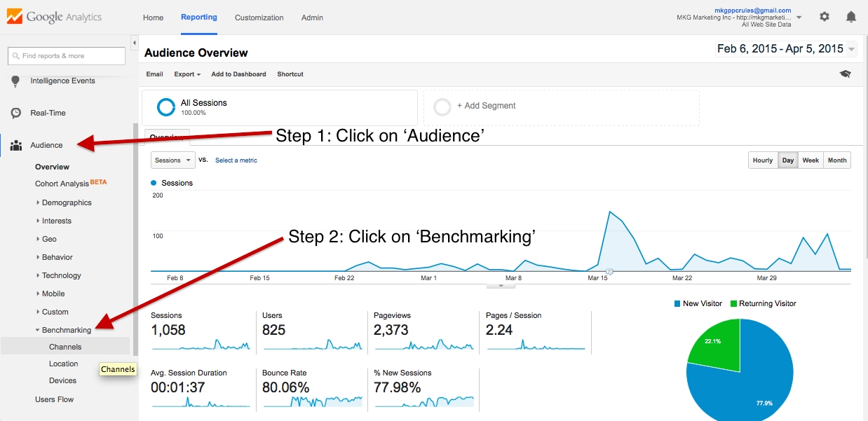
Task: Open the Customization tab
Action: (259, 18)
